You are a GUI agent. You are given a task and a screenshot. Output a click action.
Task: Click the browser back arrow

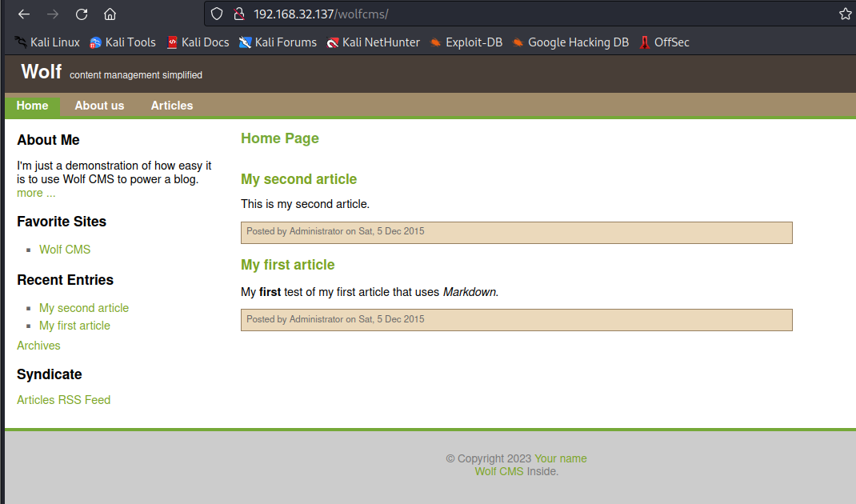tap(24, 14)
